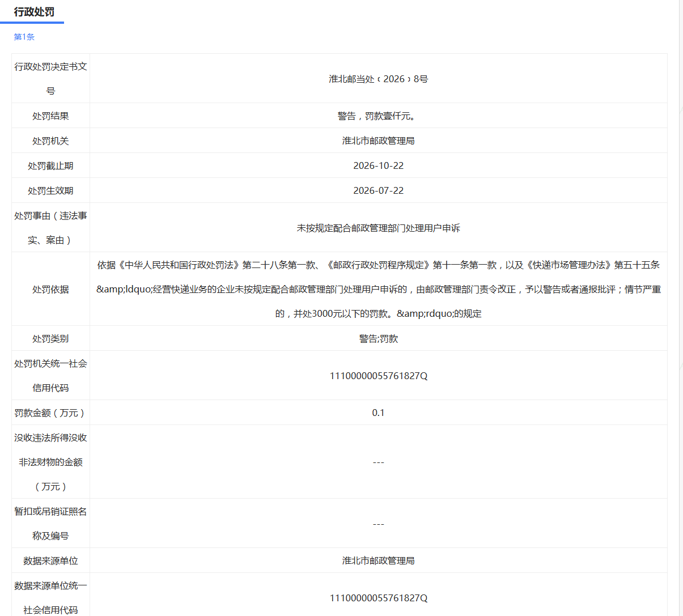Click the 处罚结果 label
The image size is (683, 616).
coord(50,116)
